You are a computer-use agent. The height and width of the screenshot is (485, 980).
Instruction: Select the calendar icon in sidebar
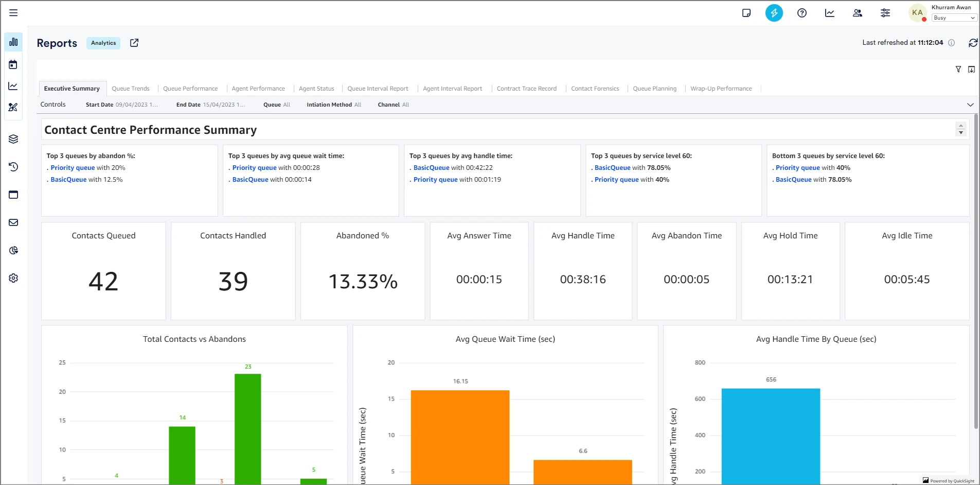click(x=13, y=64)
